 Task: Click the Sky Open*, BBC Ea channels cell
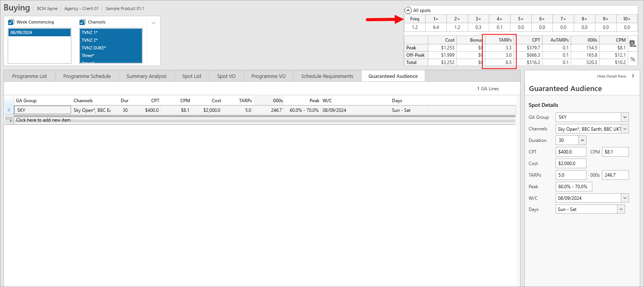click(x=92, y=110)
